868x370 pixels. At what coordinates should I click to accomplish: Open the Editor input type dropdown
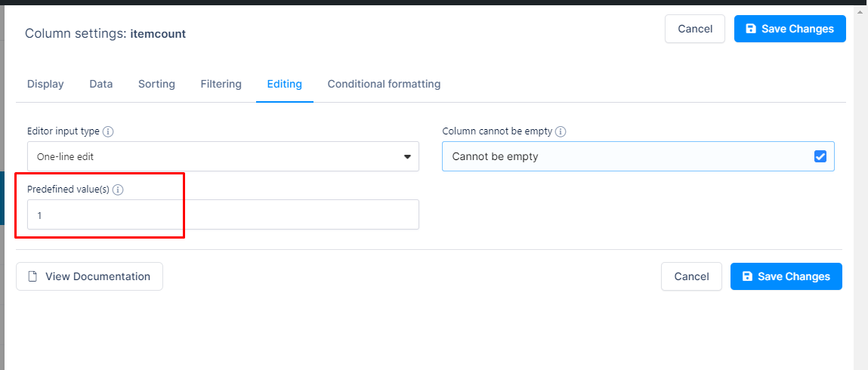click(x=223, y=156)
